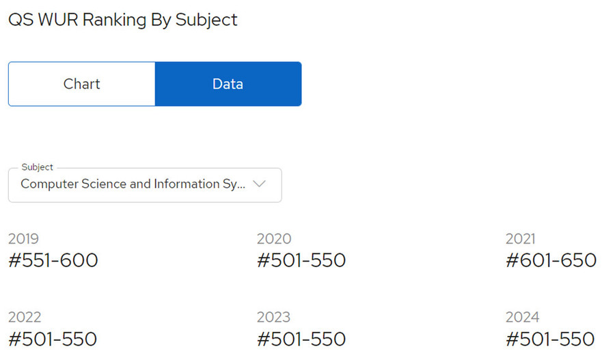This screenshot has height=364, width=615.
Task: Select the #551-600 ranking value
Action: [x=53, y=260]
